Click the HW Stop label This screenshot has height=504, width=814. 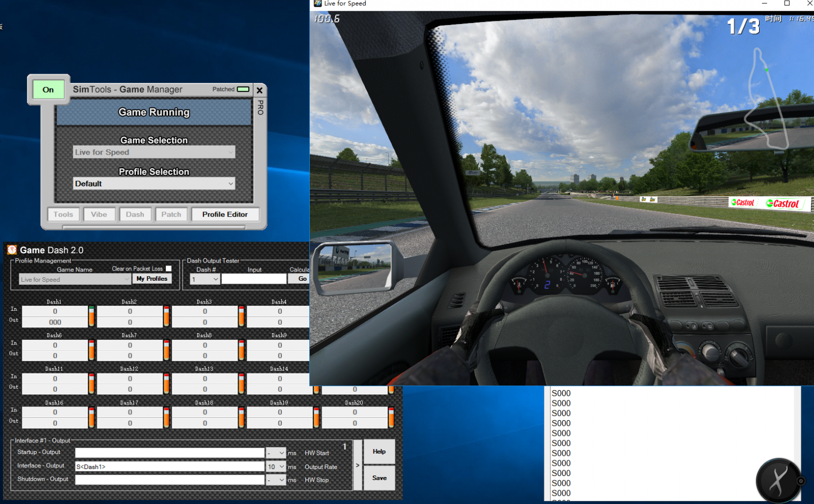tap(317, 480)
